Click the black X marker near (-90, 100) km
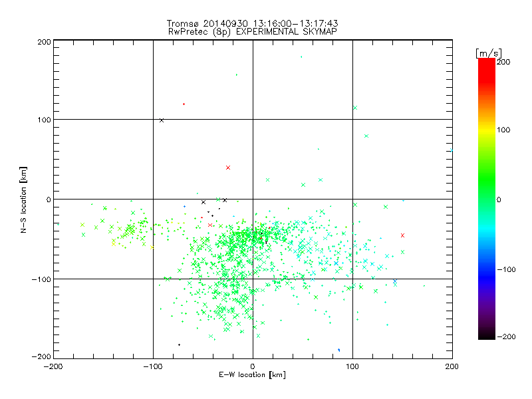This screenshot has width=532, height=399. point(162,120)
